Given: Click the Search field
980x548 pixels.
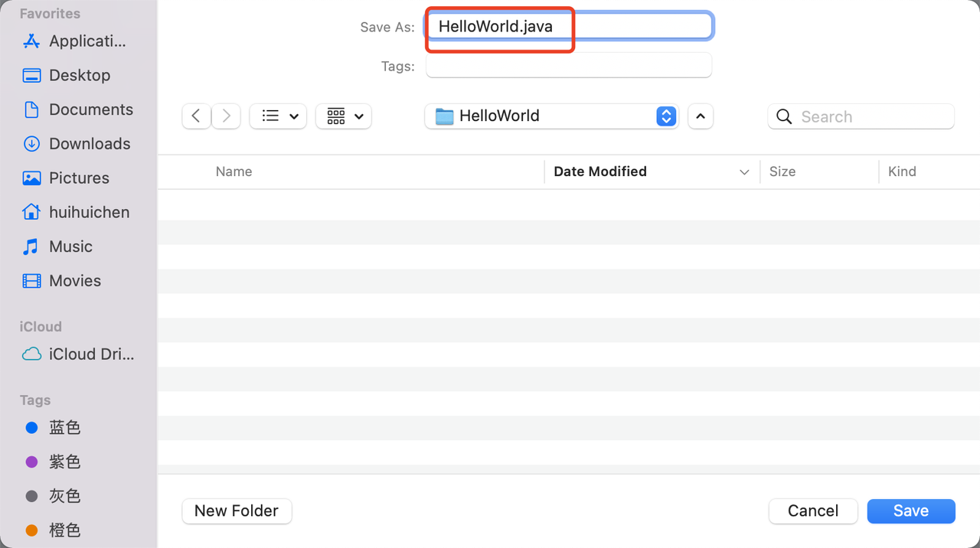Looking at the screenshot, I should [x=861, y=116].
